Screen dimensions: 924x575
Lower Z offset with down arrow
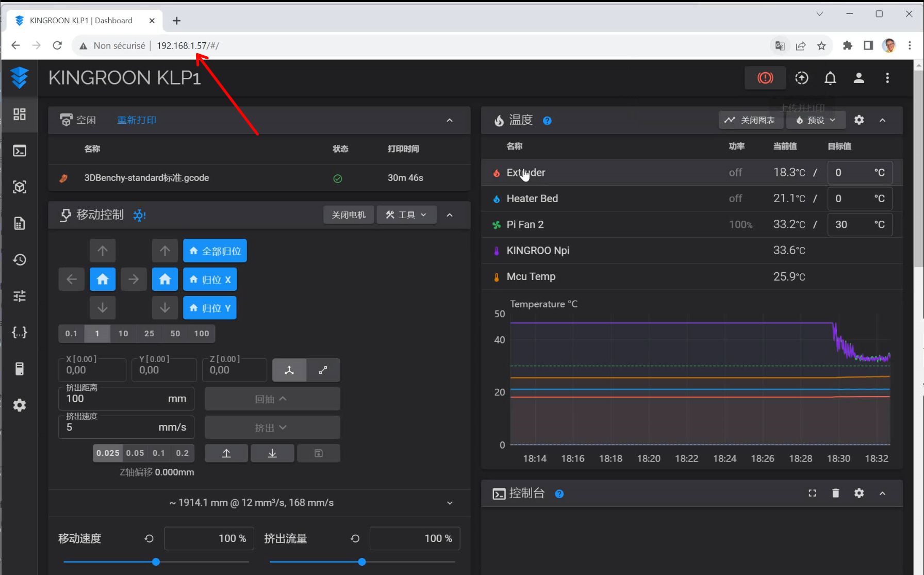tap(272, 453)
